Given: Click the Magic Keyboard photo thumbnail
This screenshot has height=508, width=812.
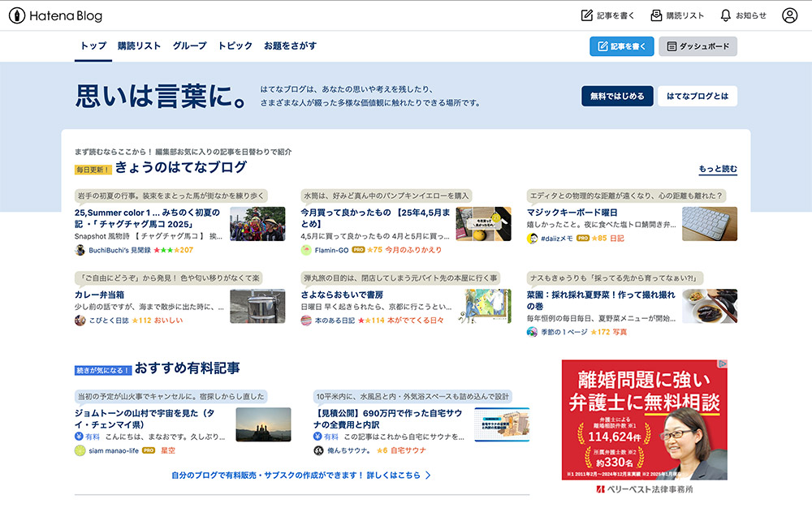Looking at the screenshot, I should 710,224.
